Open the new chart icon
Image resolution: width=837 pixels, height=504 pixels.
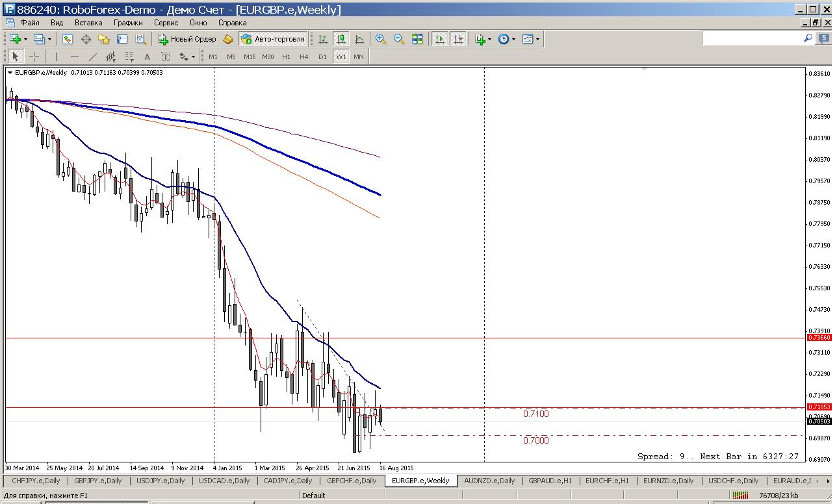point(14,39)
